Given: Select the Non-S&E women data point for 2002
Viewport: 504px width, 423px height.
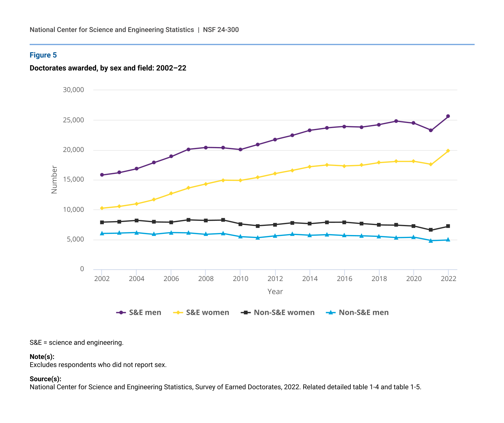Looking at the screenshot, I should pos(102,222).
